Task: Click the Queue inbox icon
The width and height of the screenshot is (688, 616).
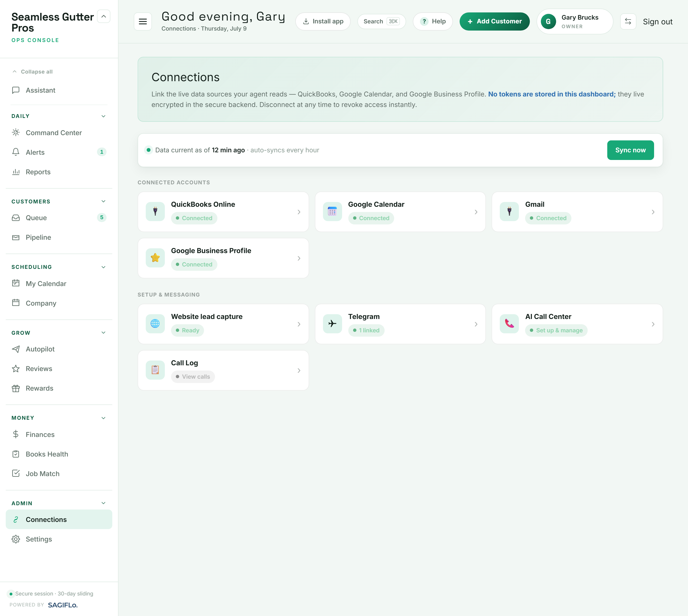Action: click(16, 218)
